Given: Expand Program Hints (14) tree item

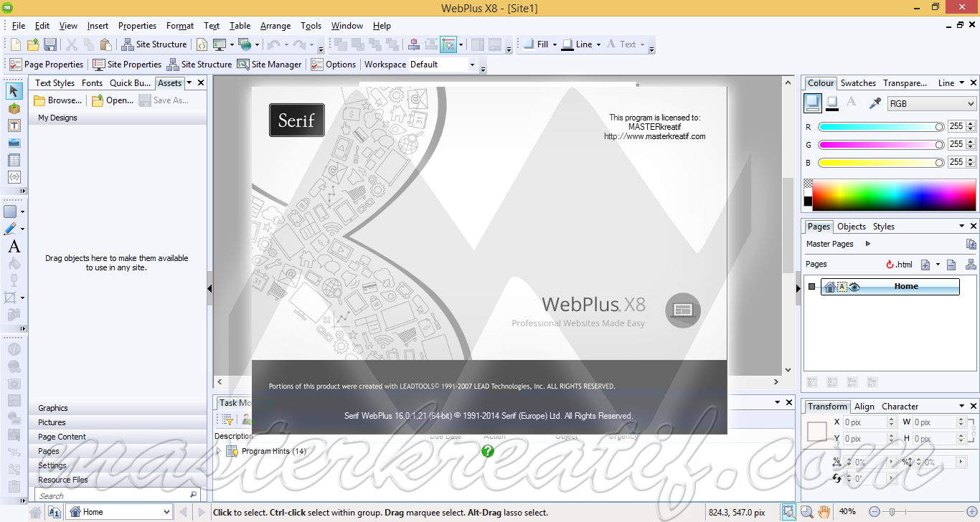Looking at the screenshot, I should (220, 451).
